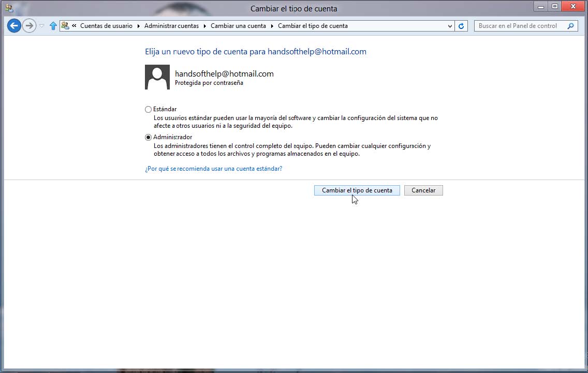Select the Estándar account type
Image resolution: width=588 pixels, height=373 pixels.
(x=149, y=109)
